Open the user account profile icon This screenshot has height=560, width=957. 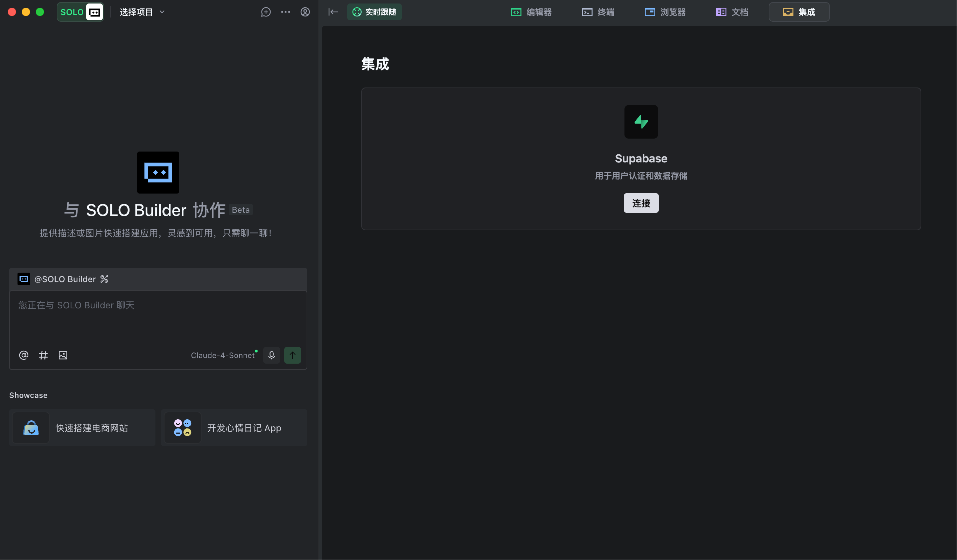click(305, 12)
